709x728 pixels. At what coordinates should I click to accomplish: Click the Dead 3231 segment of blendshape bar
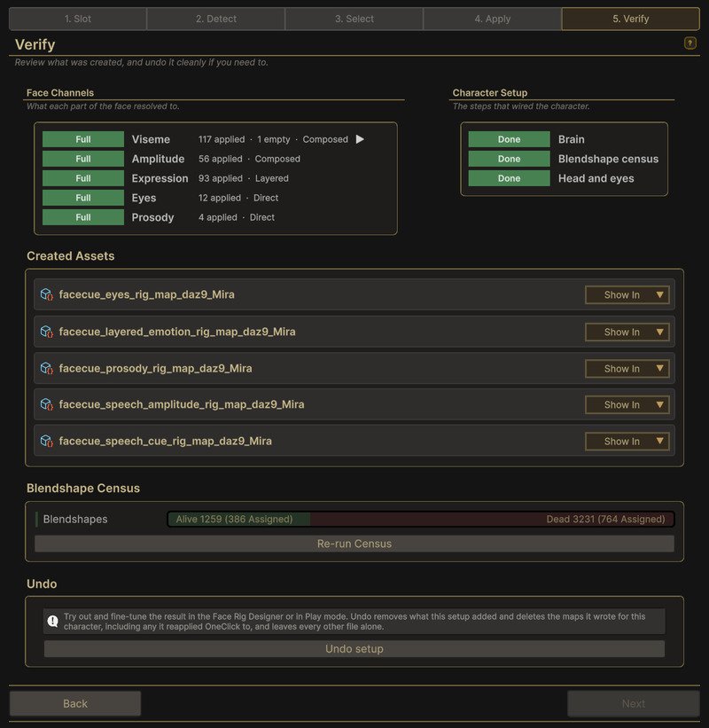click(x=492, y=519)
